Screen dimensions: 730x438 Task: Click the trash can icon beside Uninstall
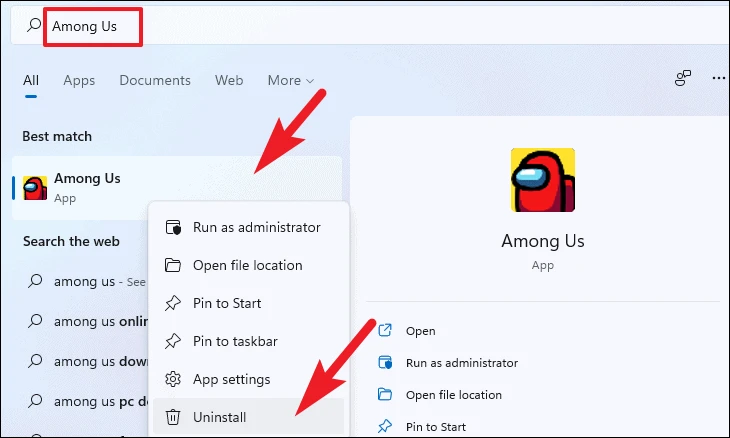(x=173, y=417)
